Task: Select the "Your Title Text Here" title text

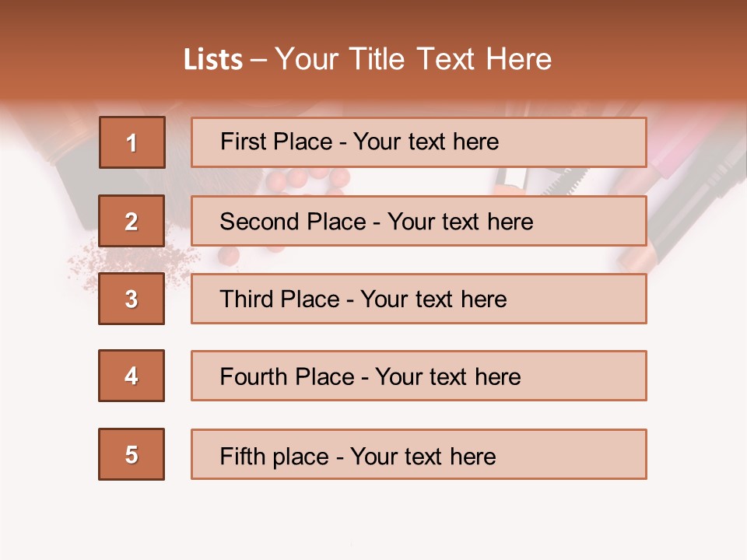Action: point(413,60)
